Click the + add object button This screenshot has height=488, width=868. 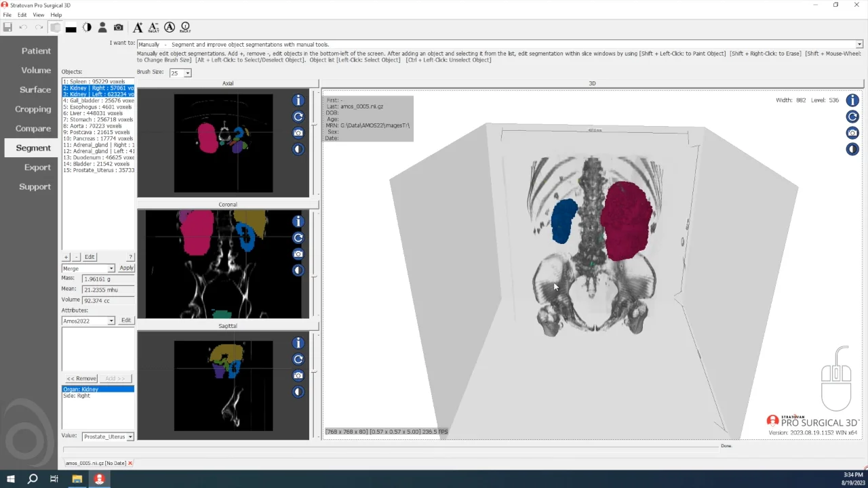tap(66, 257)
